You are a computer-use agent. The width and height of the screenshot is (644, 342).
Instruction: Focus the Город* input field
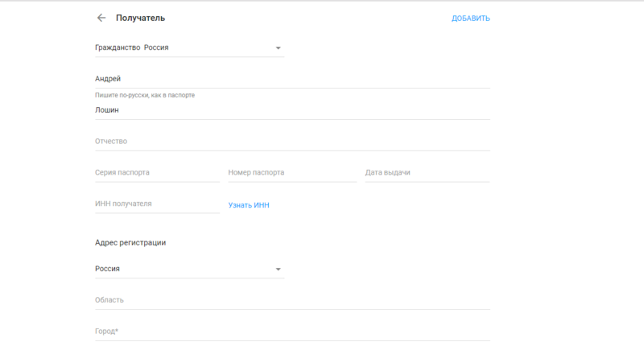pyautogui.click(x=292, y=331)
